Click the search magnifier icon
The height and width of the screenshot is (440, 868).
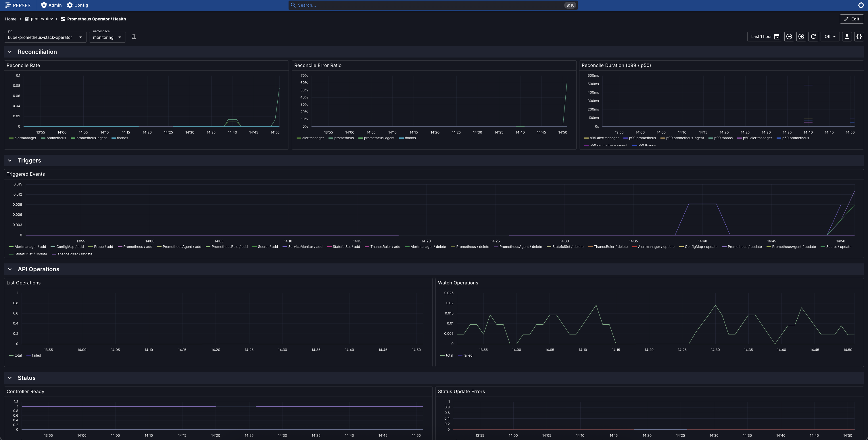293,5
